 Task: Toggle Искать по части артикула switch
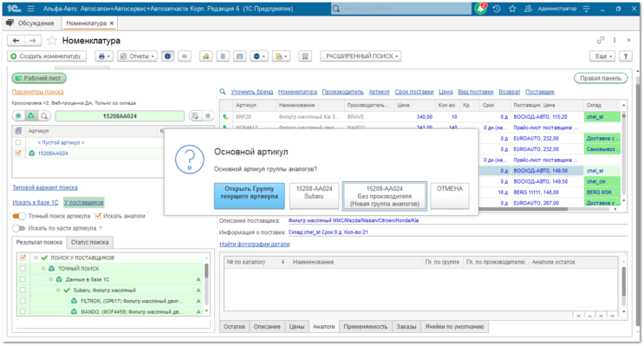(19, 228)
